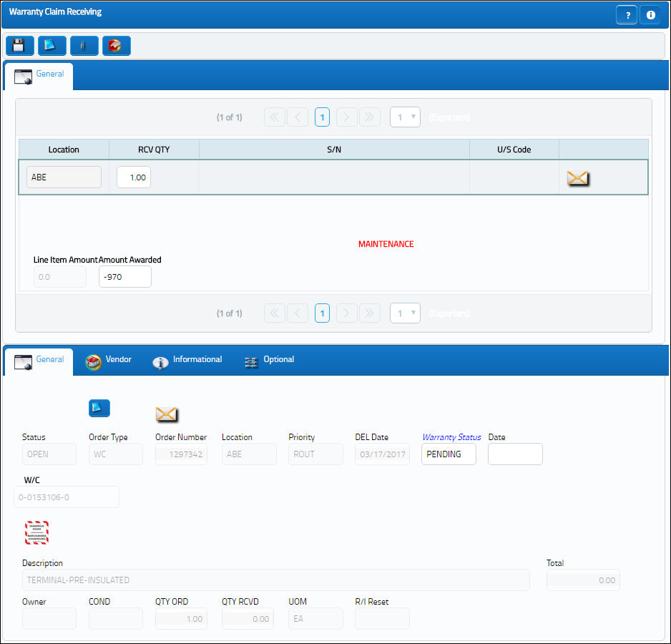Click the COND field

tap(116, 618)
